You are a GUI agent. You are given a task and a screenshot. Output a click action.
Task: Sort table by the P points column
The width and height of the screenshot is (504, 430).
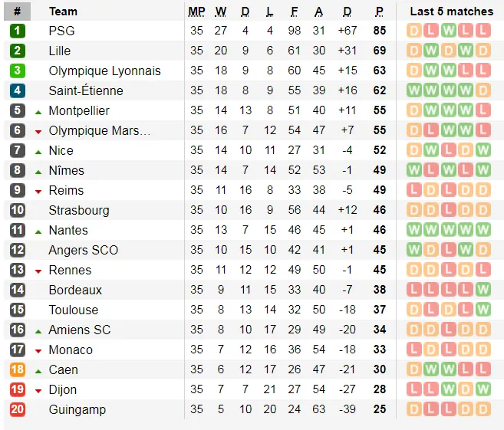[x=379, y=11]
